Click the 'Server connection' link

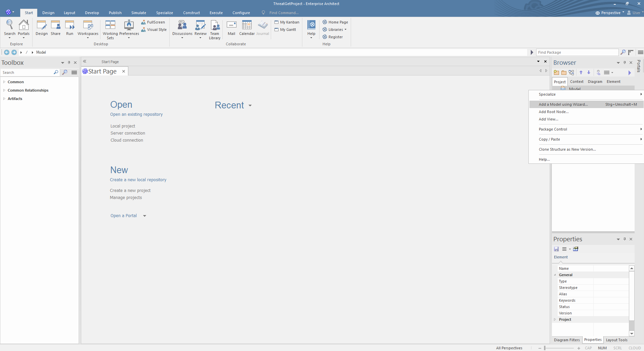128,133
